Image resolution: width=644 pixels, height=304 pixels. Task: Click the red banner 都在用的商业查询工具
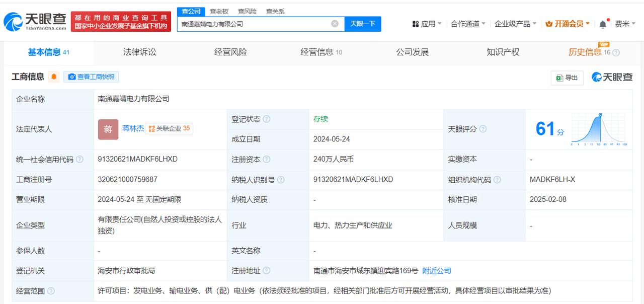[x=121, y=22]
